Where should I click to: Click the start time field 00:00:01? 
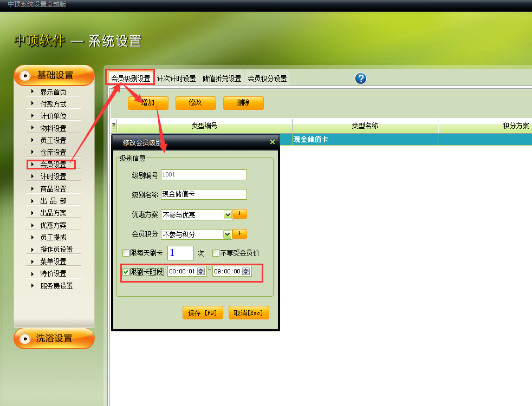click(187, 271)
